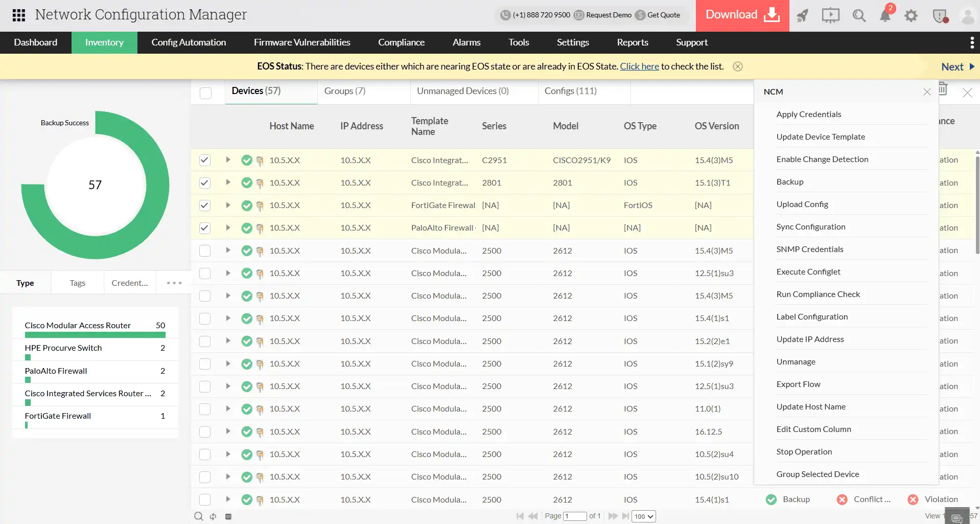The height and width of the screenshot is (524, 980).
Task: Click the table search icon at bottom
Action: tap(198, 516)
